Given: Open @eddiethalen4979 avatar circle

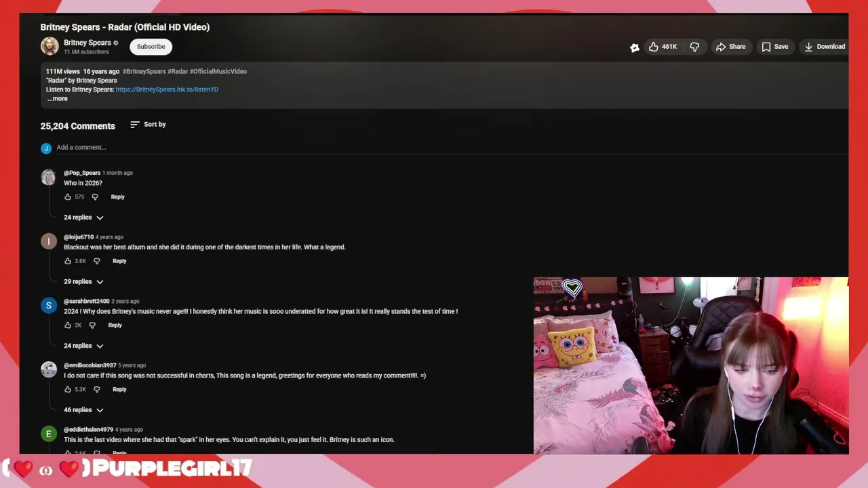Looking at the screenshot, I should [x=48, y=434].
